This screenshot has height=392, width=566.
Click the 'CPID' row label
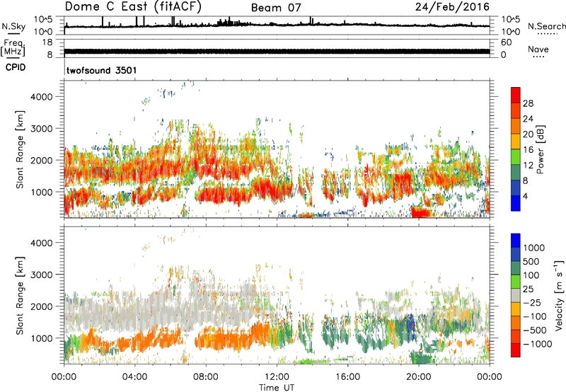[x=16, y=67]
